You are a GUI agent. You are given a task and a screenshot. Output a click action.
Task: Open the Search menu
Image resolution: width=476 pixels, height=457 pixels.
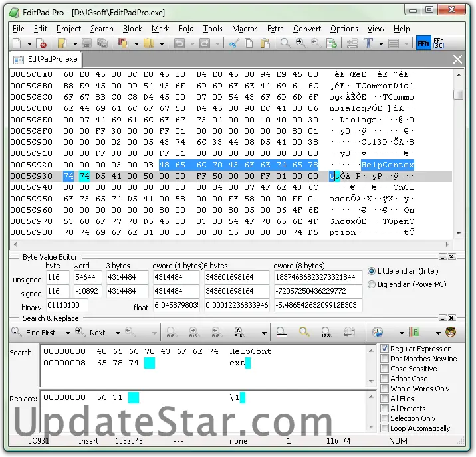[102, 29]
